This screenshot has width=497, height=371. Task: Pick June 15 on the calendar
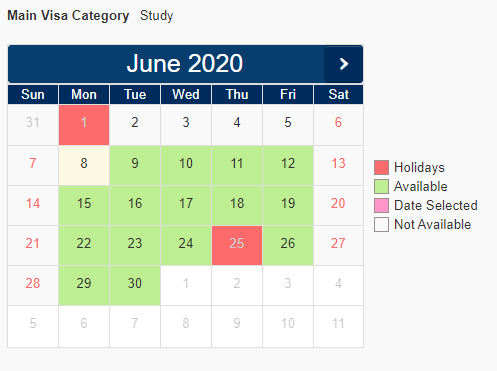[84, 205]
